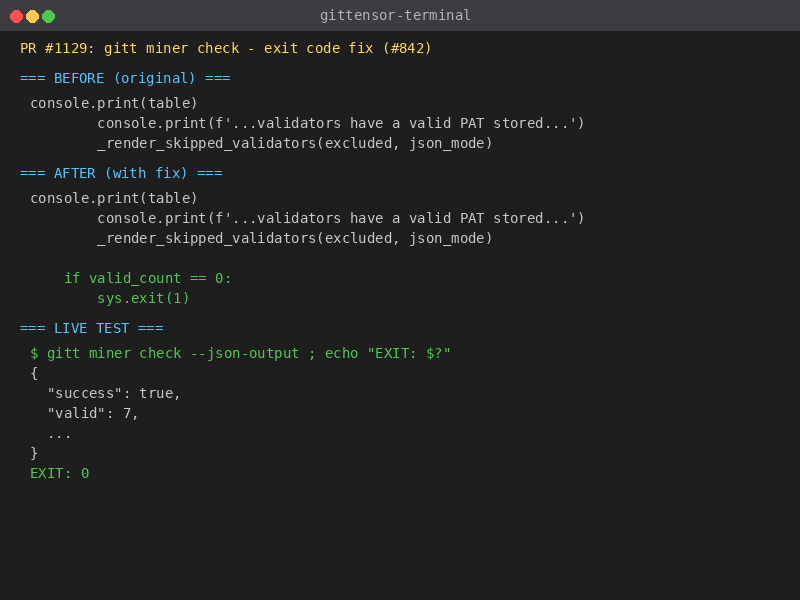Click the 'sys.exit(1)' line
800x600 pixels.
pyautogui.click(x=143, y=298)
